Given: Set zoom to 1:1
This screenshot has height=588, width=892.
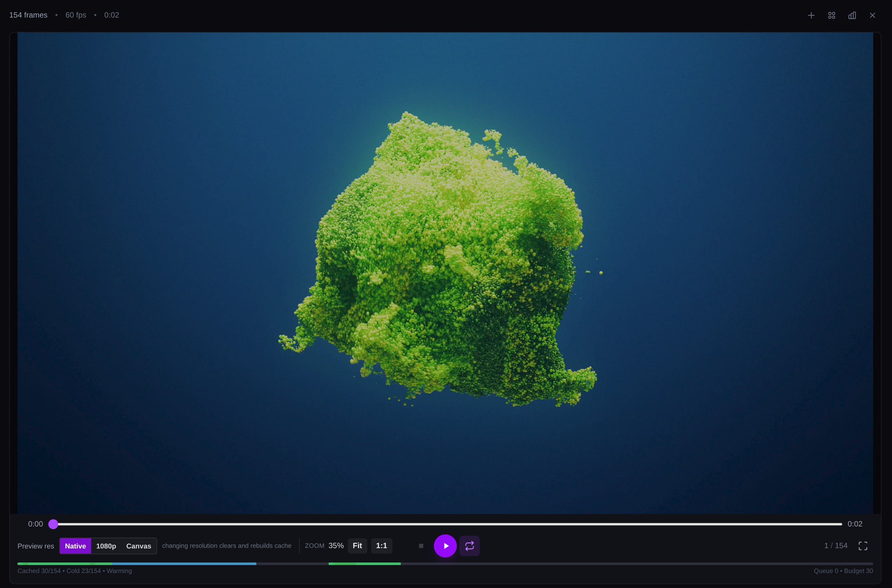Looking at the screenshot, I should pos(381,546).
